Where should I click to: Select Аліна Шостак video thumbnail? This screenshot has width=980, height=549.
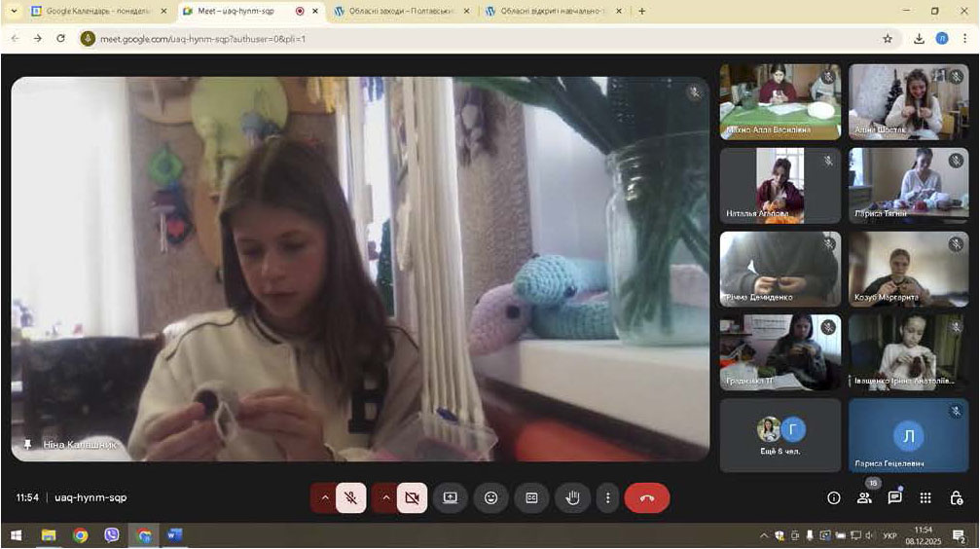(908, 102)
